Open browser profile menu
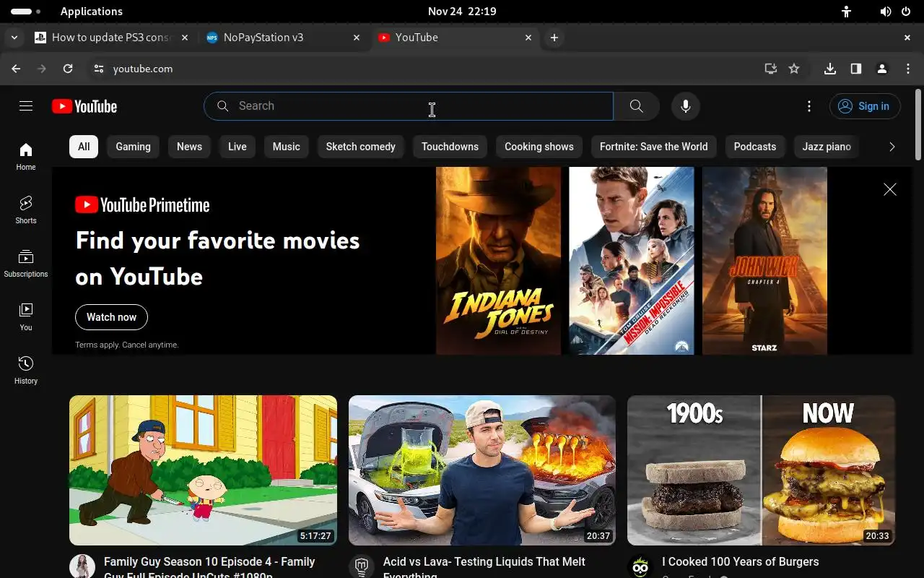 click(x=882, y=69)
